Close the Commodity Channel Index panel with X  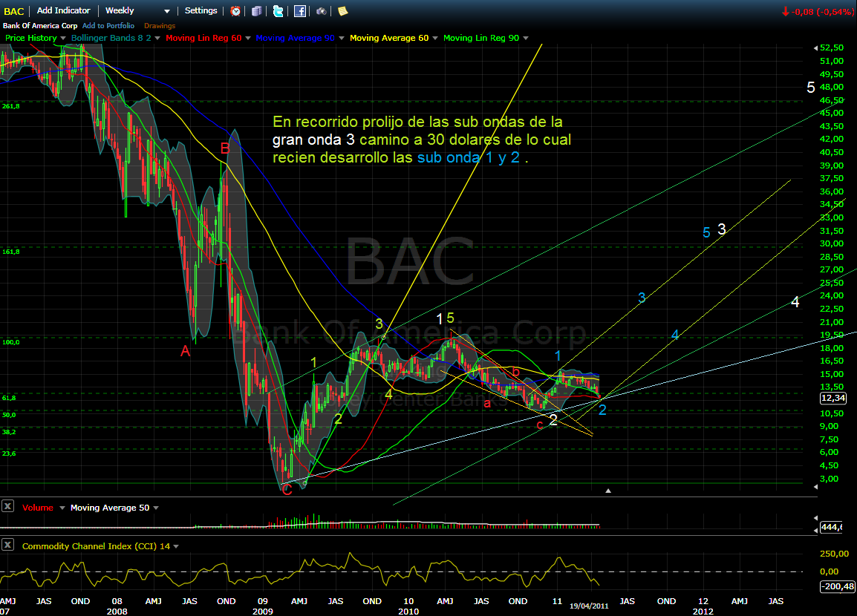coord(7,545)
